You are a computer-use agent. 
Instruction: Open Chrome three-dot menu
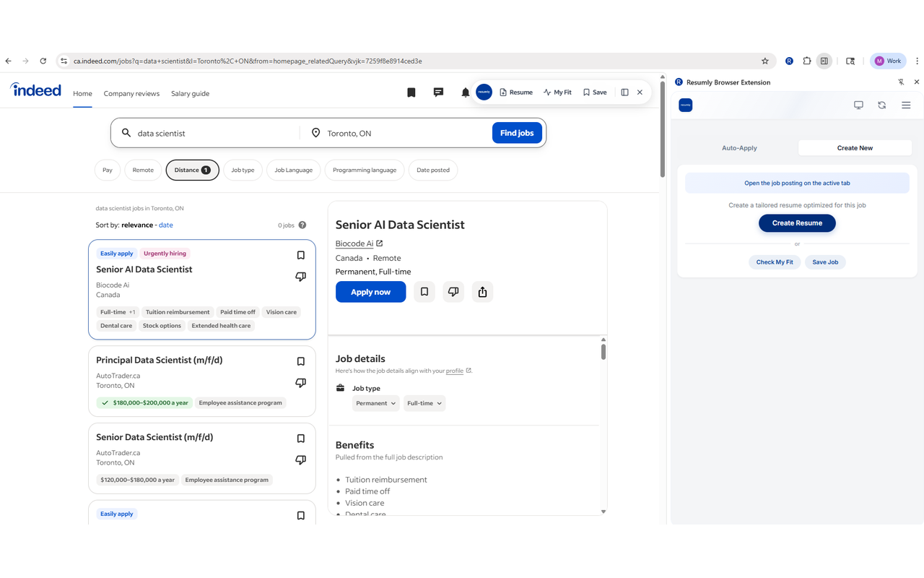[917, 61]
